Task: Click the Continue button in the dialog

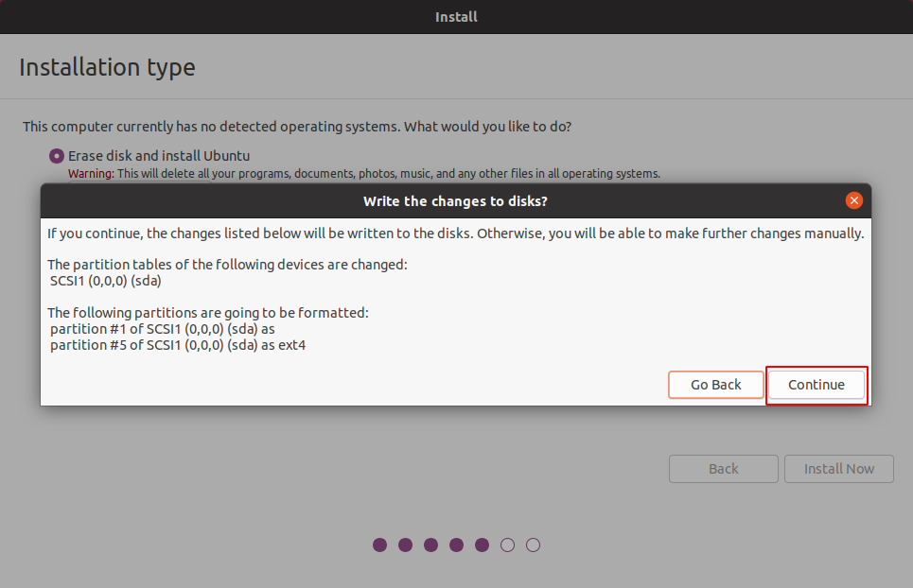Action: [816, 385]
